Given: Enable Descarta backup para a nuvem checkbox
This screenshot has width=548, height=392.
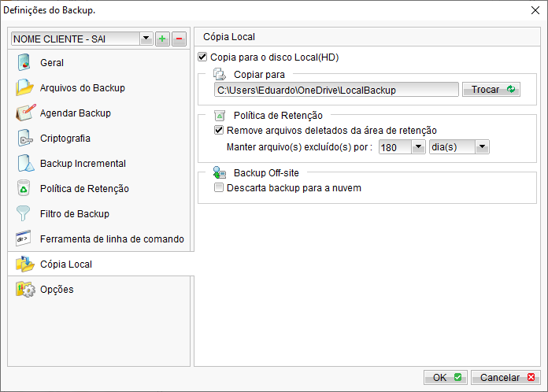Looking at the screenshot, I should [x=220, y=189].
